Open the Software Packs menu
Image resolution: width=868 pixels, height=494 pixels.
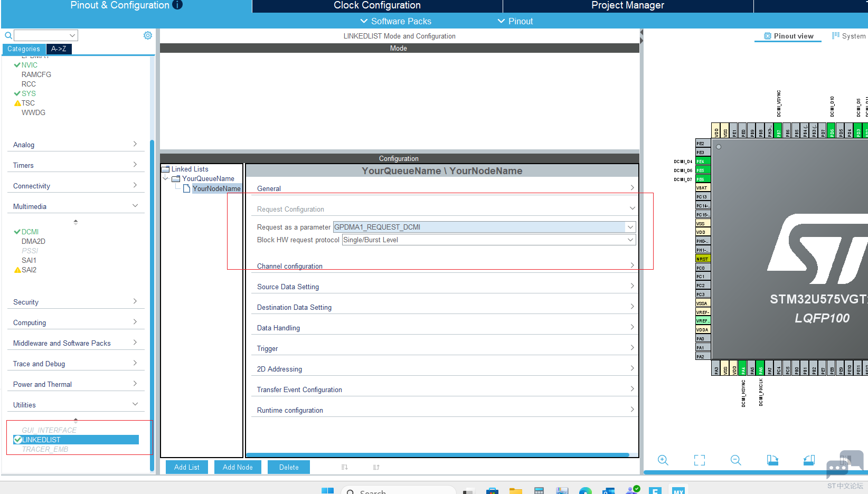[x=396, y=21]
